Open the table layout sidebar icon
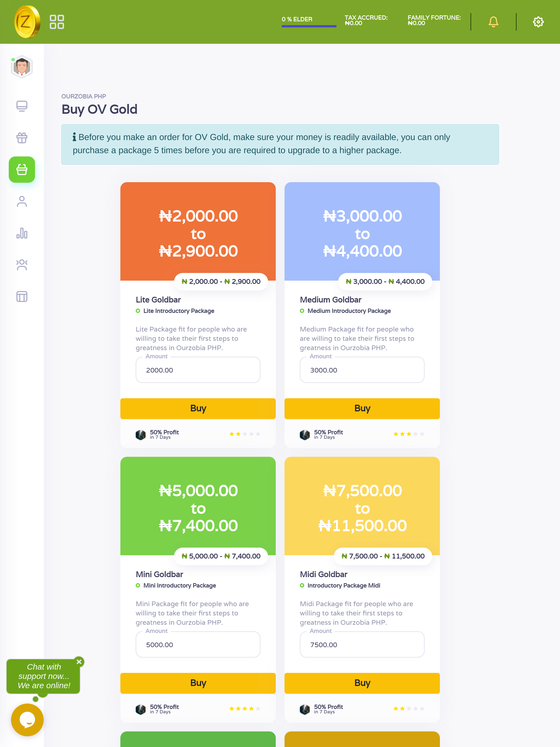 click(x=22, y=297)
